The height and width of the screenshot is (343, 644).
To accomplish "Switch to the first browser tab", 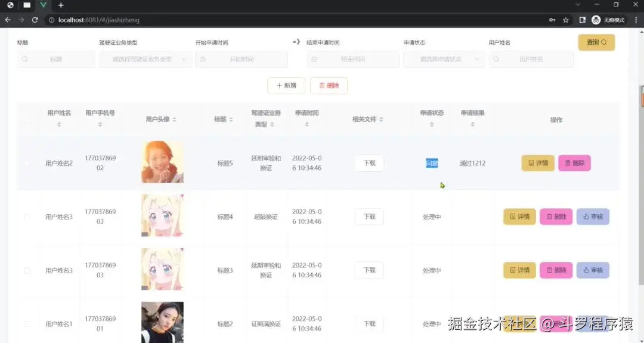I will click(10, 5).
